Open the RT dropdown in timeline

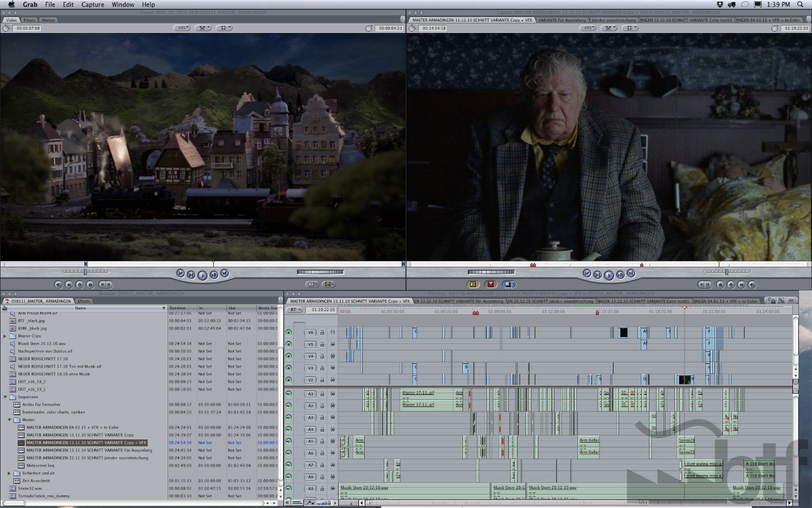pos(295,310)
